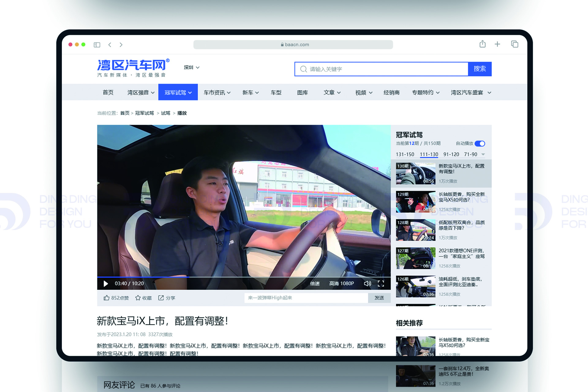Click the 来一波弹幕High起来 danmaku input
Image resolution: width=588 pixels, height=392 pixels.
pyautogui.click(x=306, y=298)
